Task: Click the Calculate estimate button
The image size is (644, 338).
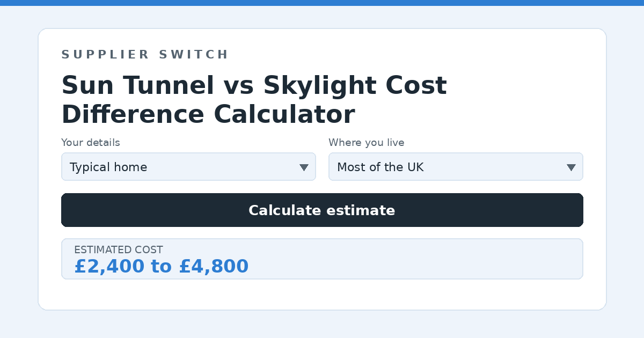Action: tap(322, 210)
